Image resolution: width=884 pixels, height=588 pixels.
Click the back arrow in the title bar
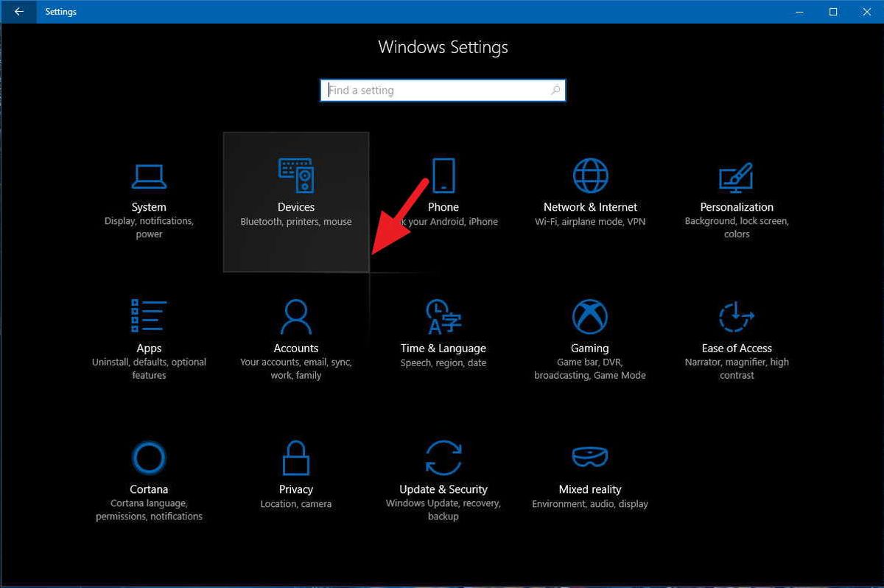click(x=18, y=12)
